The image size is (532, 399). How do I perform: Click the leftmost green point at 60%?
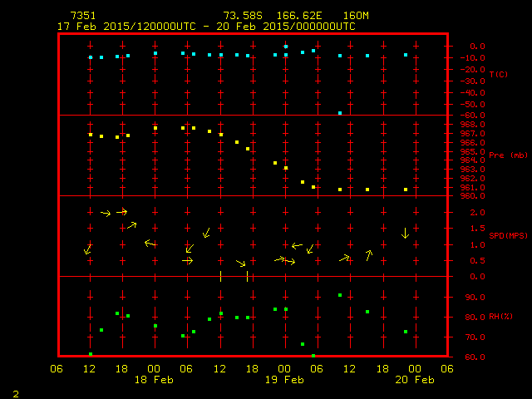(91, 354)
